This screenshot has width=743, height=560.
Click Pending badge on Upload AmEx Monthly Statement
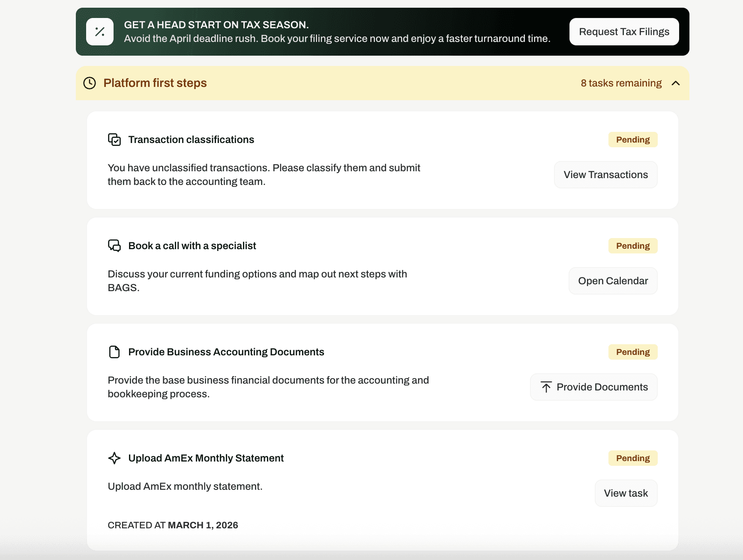[x=633, y=458]
